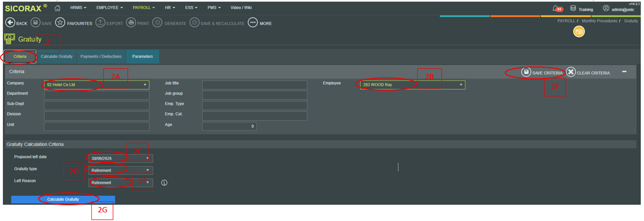
Task: Click the Job group input field
Action: coord(255,95)
